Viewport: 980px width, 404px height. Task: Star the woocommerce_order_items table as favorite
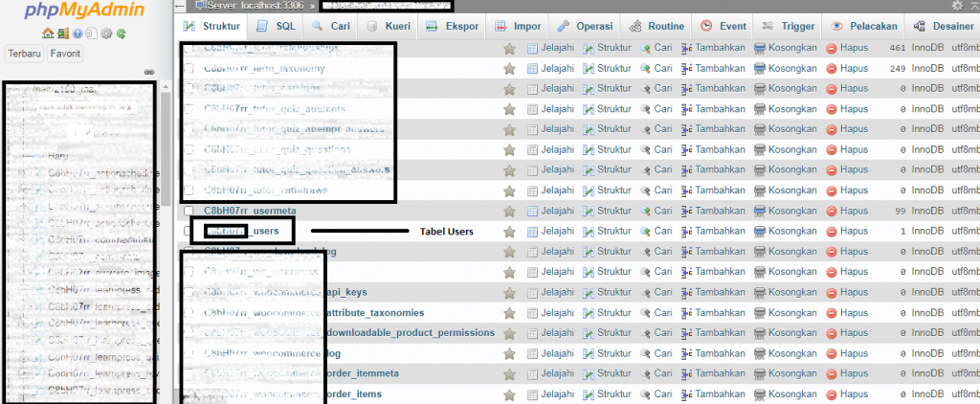[509, 394]
